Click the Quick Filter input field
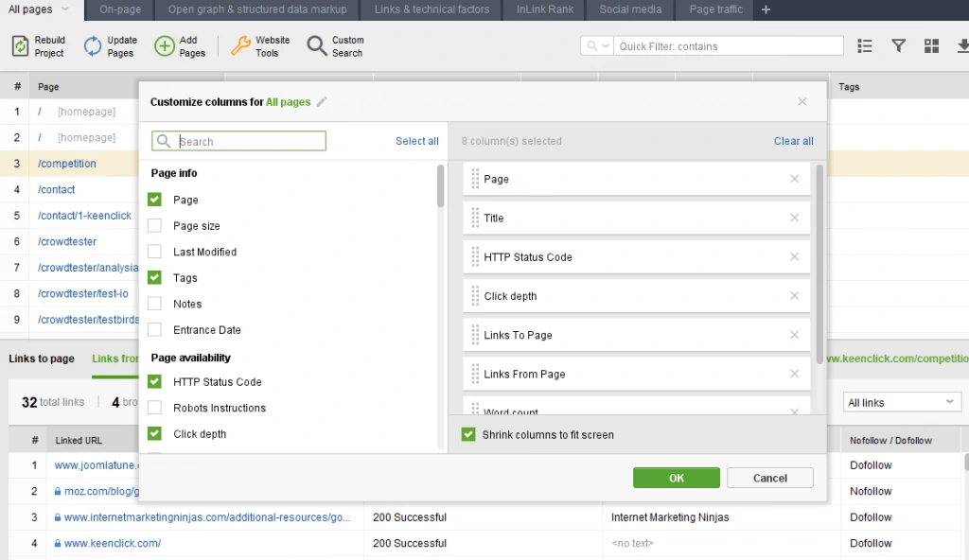 728,45
